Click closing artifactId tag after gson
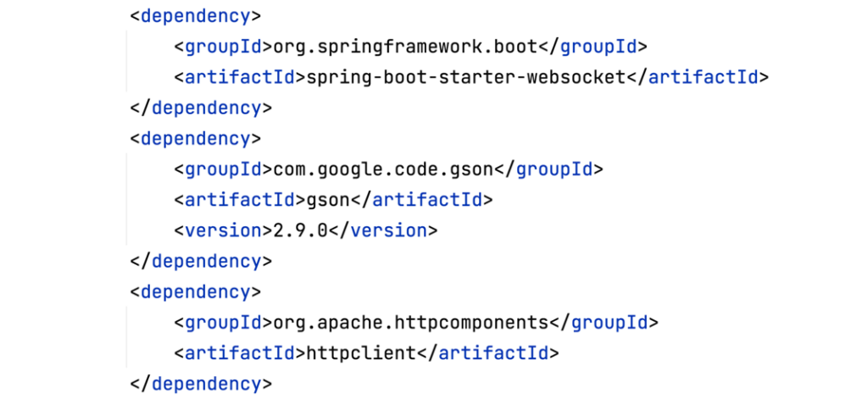The width and height of the screenshot is (868, 415). tap(421, 201)
